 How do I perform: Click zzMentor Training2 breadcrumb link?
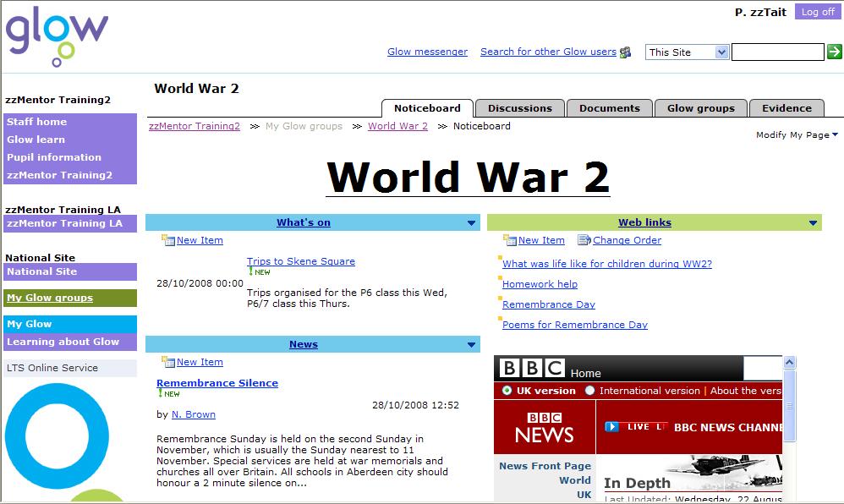(195, 126)
